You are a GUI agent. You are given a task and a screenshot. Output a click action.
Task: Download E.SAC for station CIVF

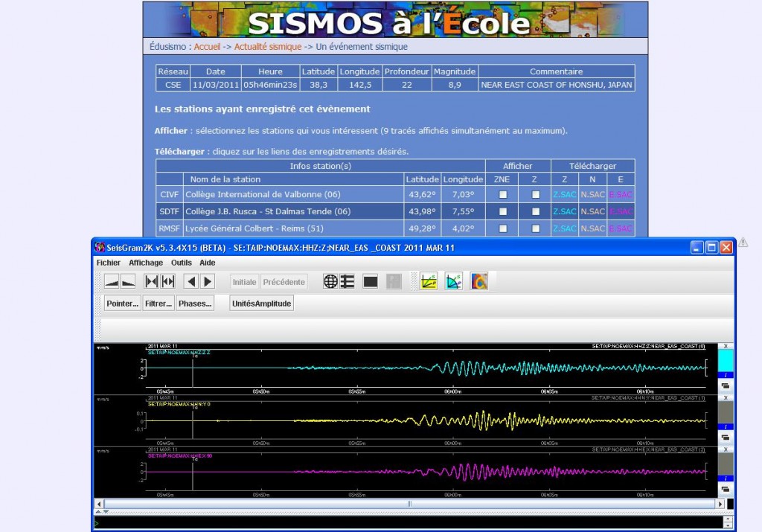621,195
